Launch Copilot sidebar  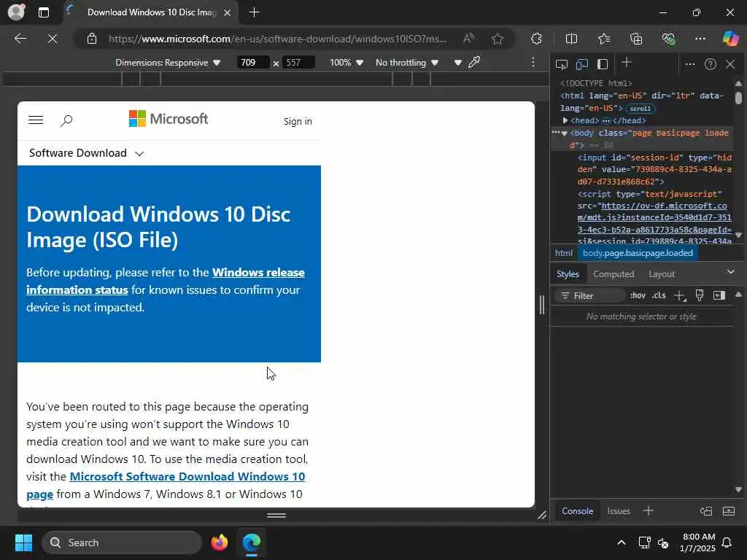[730, 39]
